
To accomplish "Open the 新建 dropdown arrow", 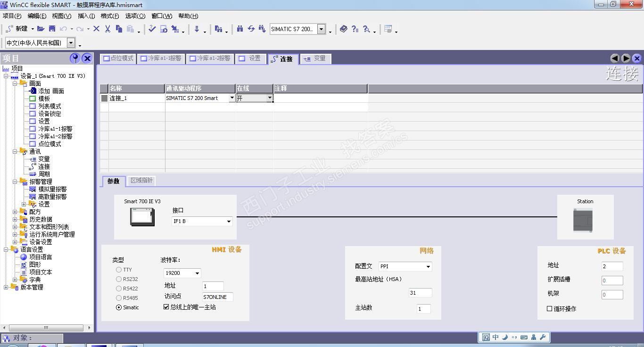I will [33, 29].
